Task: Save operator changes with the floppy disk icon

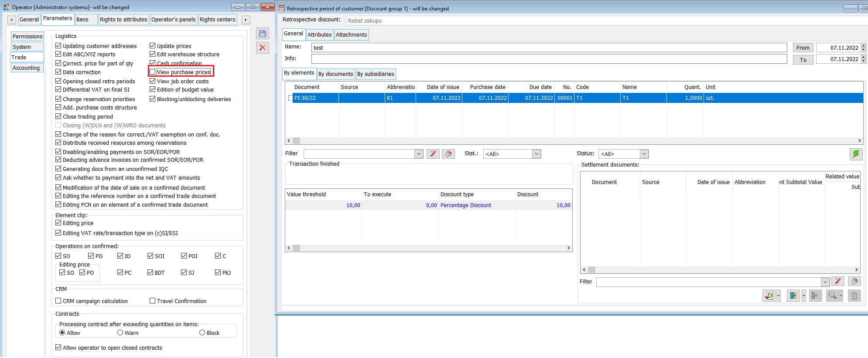Action: pyautogui.click(x=263, y=34)
